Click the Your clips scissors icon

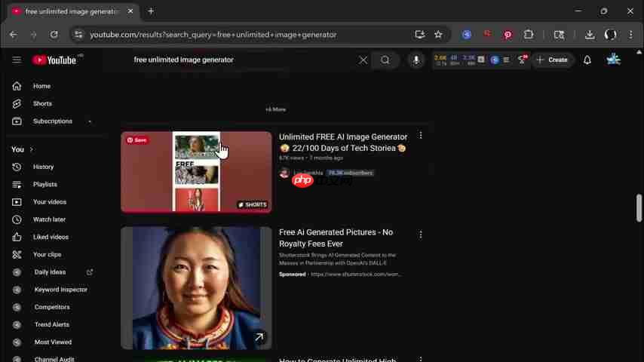pyautogui.click(x=17, y=255)
